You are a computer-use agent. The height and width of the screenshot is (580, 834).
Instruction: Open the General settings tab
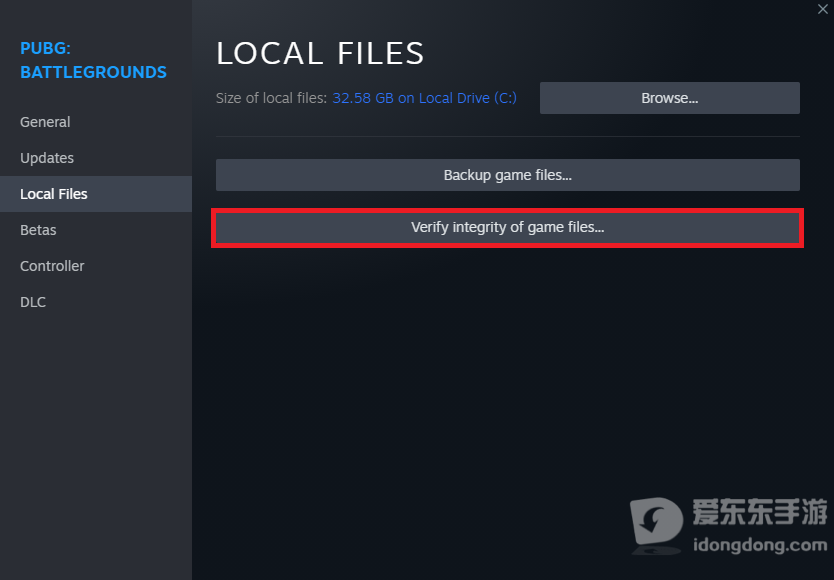coord(96,122)
